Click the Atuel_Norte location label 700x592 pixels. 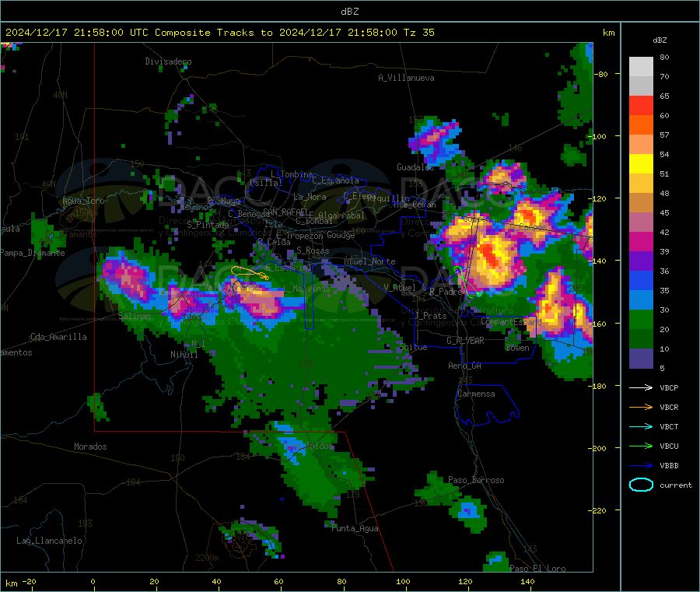(369, 261)
